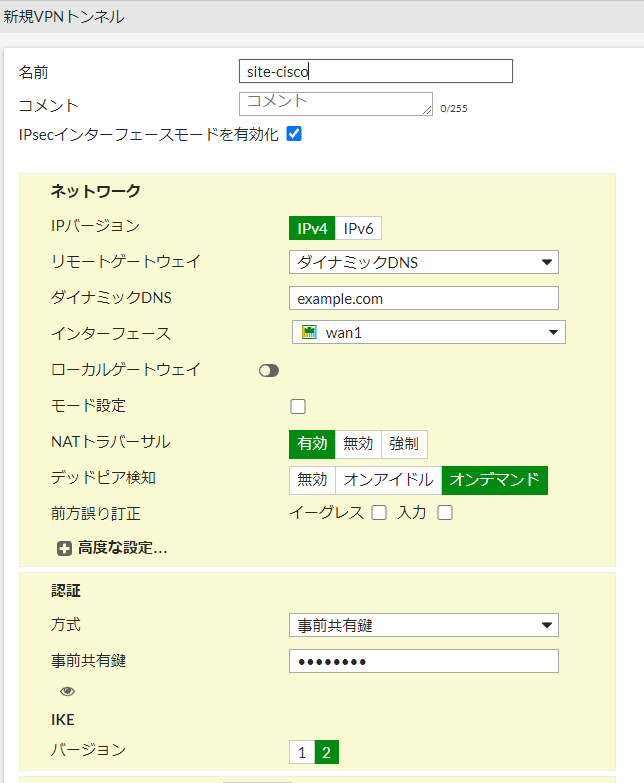
Task: Select IPv6 as IP version
Action: click(358, 229)
